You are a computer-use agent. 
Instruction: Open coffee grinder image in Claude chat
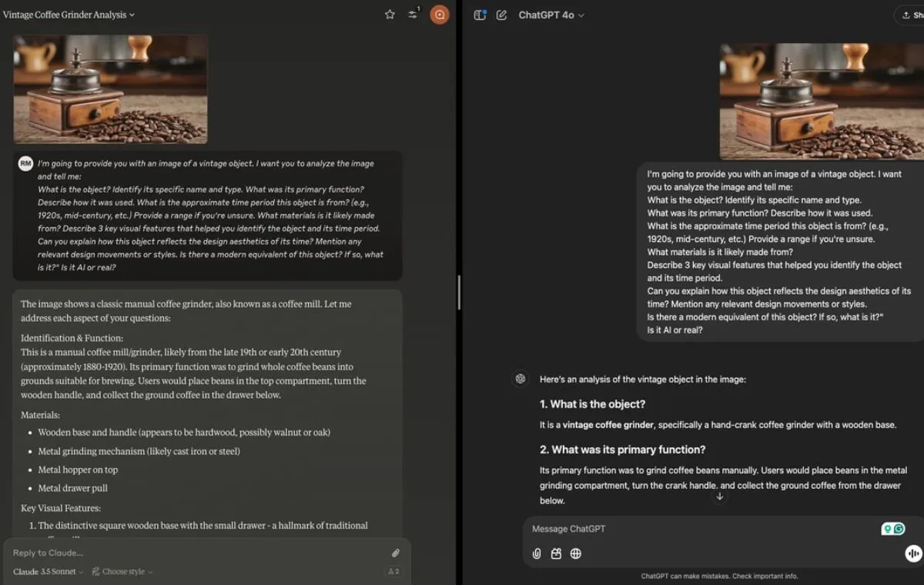(110, 89)
